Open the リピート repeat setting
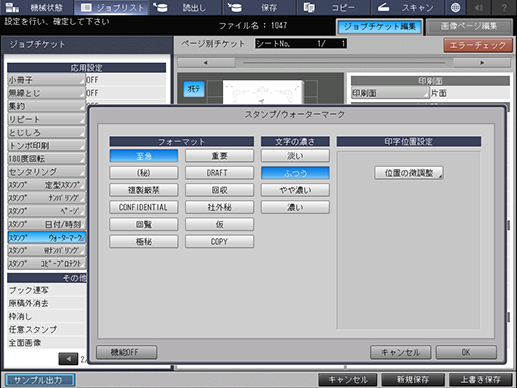517x388 pixels. [x=46, y=119]
